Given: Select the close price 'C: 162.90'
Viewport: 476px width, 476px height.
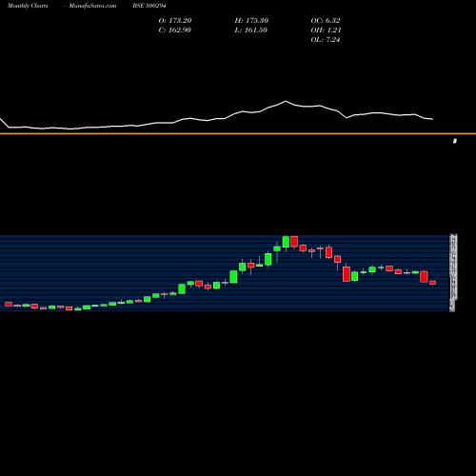Looking at the screenshot, I should click(x=174, y=30).
